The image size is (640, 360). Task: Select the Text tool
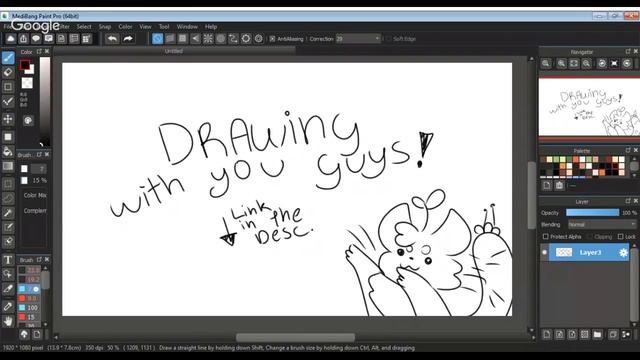8,260
